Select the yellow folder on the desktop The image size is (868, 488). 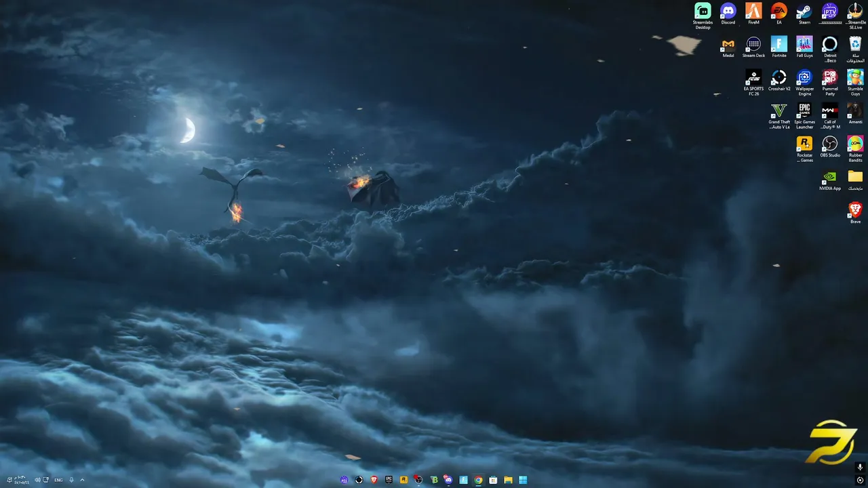coord(855,180)
